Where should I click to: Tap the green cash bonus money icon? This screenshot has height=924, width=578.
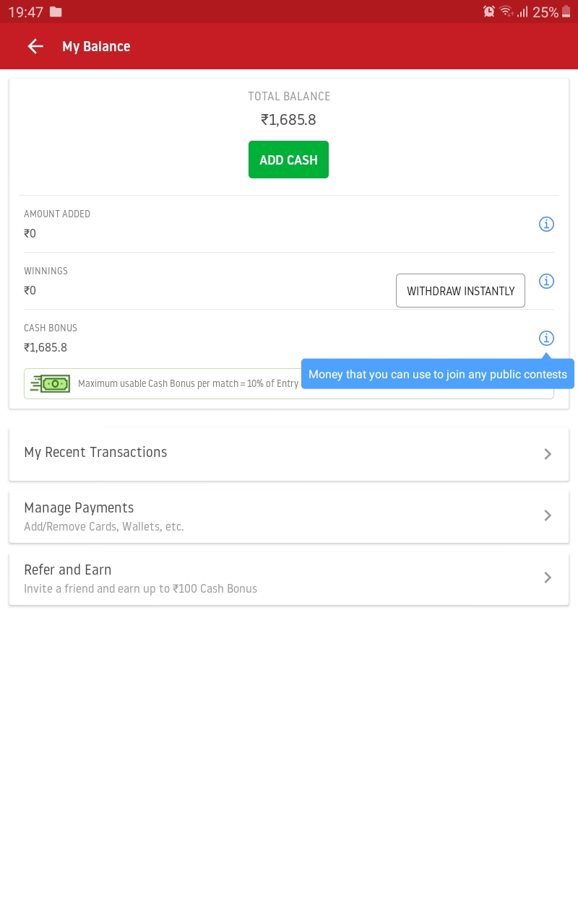[x=51, y=383]
